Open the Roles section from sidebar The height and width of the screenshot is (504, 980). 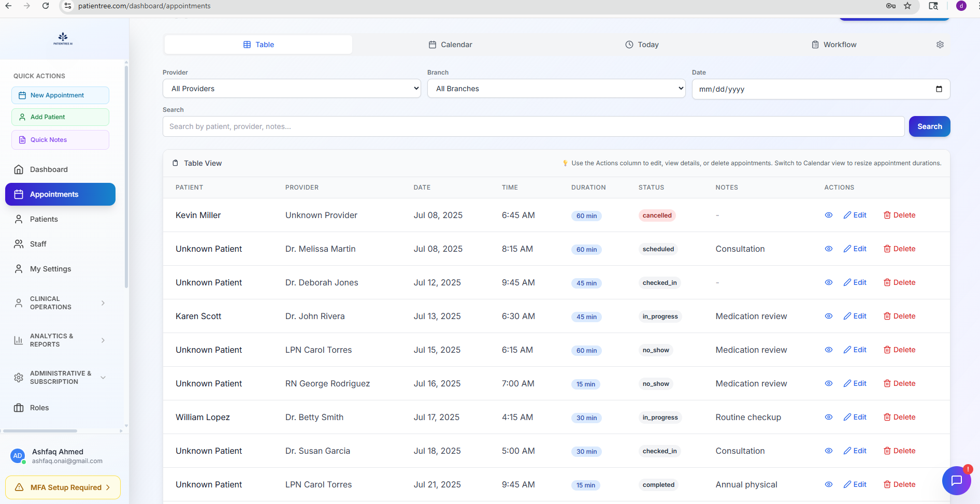(38, 408)
